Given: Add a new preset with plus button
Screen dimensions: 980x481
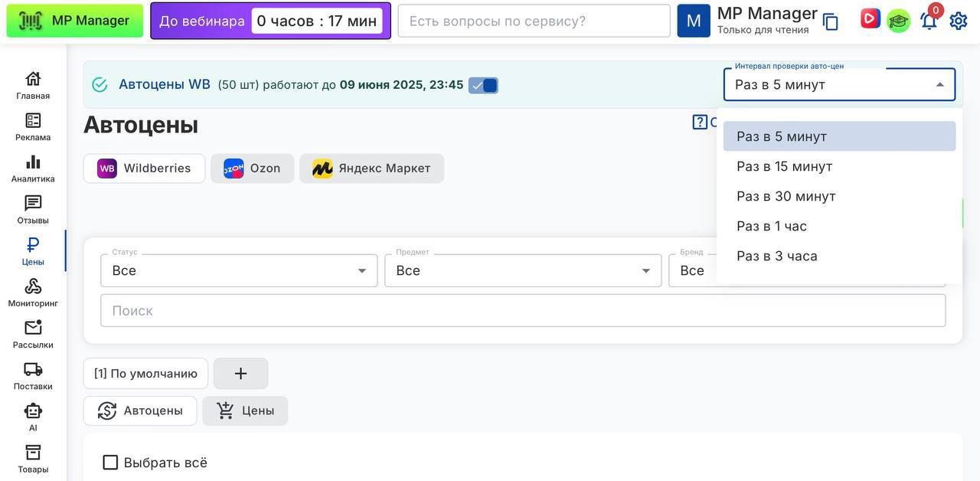Looking at the screenshot, I should click(240, 374).
